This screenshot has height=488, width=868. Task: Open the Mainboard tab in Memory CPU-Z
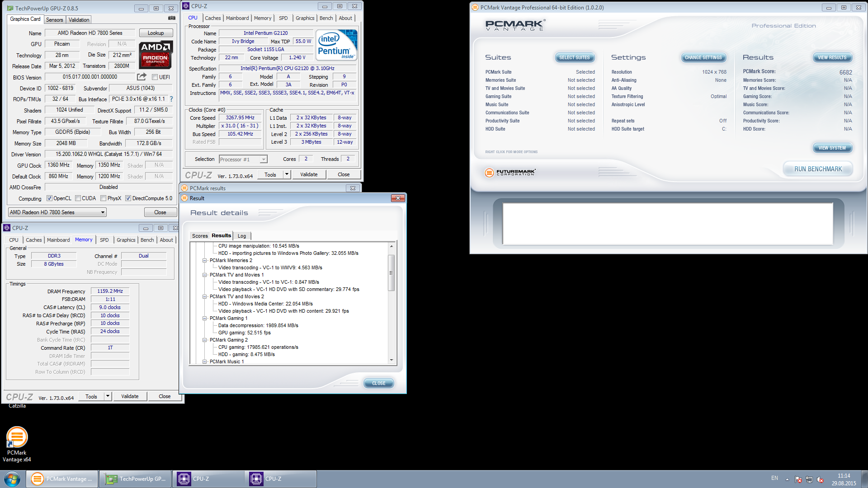pos(58,240)
